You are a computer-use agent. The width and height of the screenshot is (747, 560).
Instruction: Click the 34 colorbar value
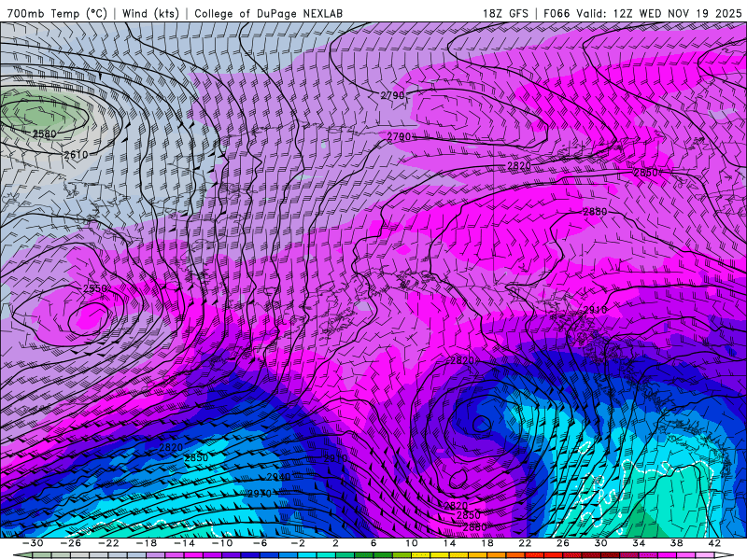[x=639, y=543]
